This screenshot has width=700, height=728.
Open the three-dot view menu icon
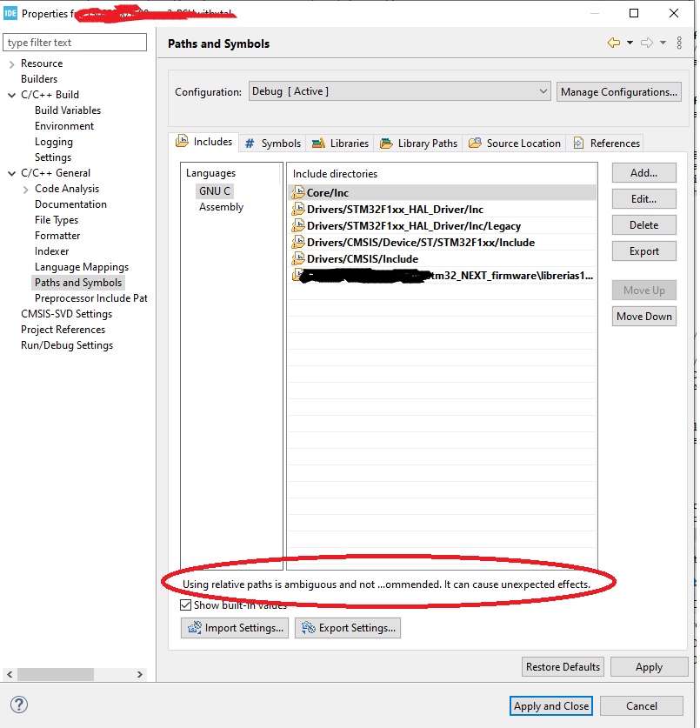679,43
